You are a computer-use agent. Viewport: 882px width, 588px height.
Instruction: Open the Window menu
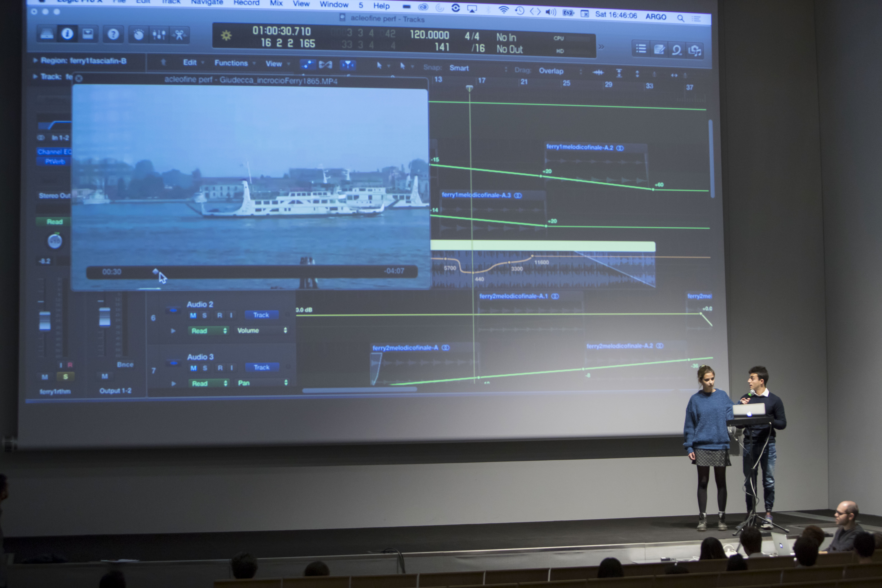(334, 5)
